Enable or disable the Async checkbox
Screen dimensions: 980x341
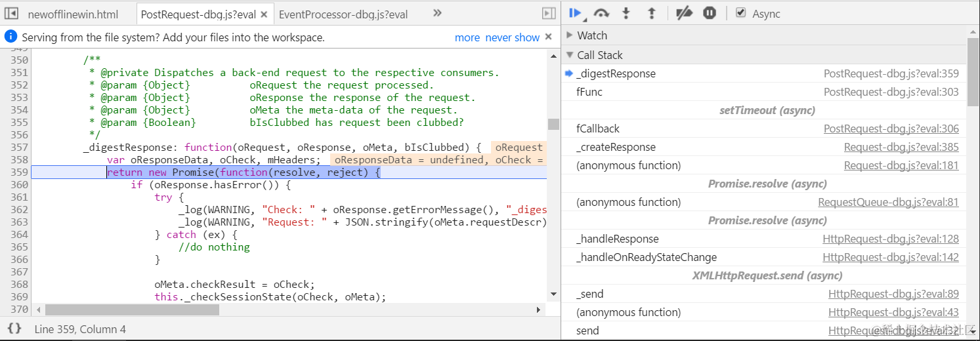pyautogui.click(x=741, y=13)
